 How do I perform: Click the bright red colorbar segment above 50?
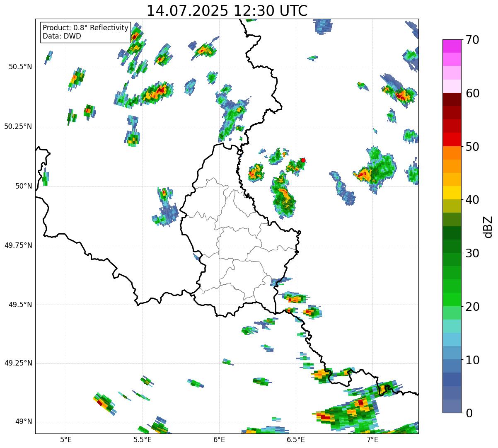pyautogui.click(x=452, y=139)
